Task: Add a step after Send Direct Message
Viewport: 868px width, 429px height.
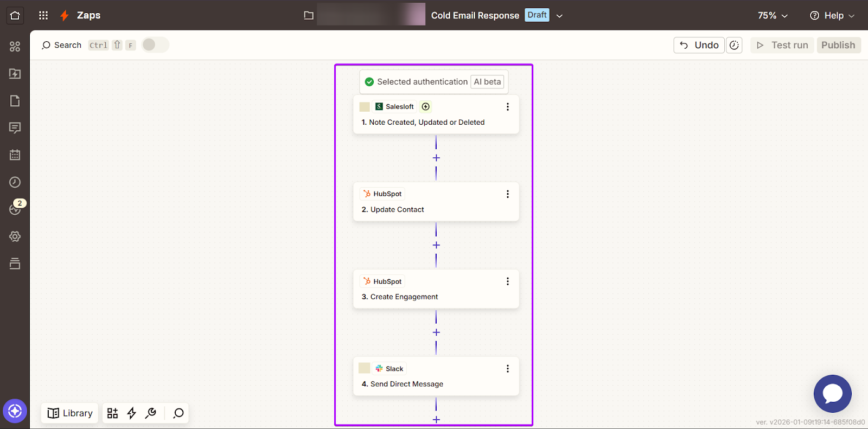Action: [x=436, y=419]
